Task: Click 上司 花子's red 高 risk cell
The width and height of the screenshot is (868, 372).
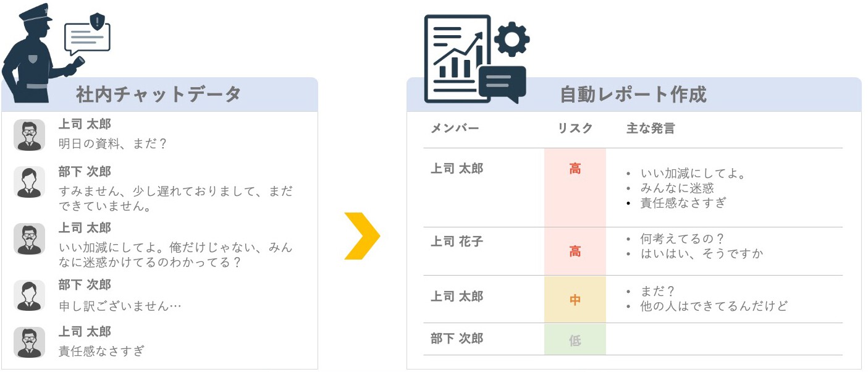Action: pyautogui.click(x=575, y=252)
